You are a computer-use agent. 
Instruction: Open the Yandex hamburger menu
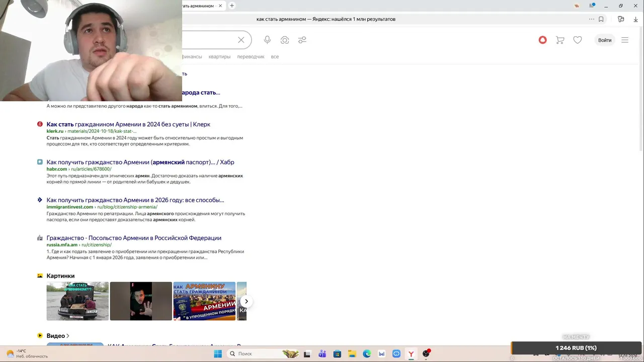coord(625,40)
